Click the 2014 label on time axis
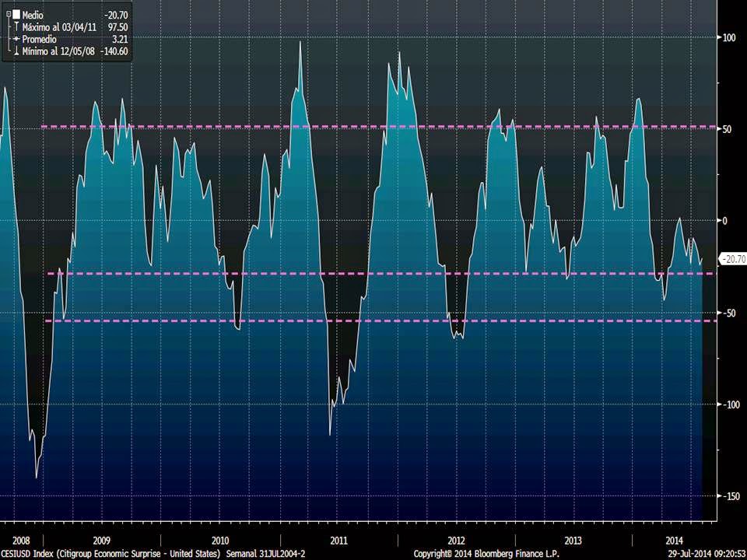Image resolution: width=747 pixels, height=560 pixels. tap(674, 541)
